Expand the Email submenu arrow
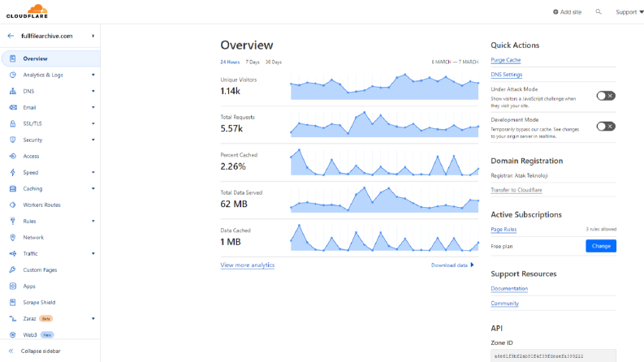The width and height of the screenshot is (644, 362). coord(93,107)
